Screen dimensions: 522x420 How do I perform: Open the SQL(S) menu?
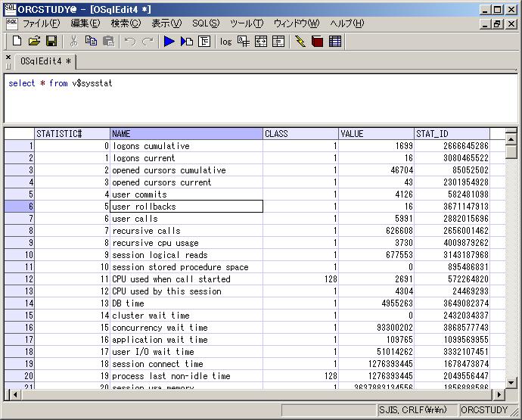tap(205, 23)
